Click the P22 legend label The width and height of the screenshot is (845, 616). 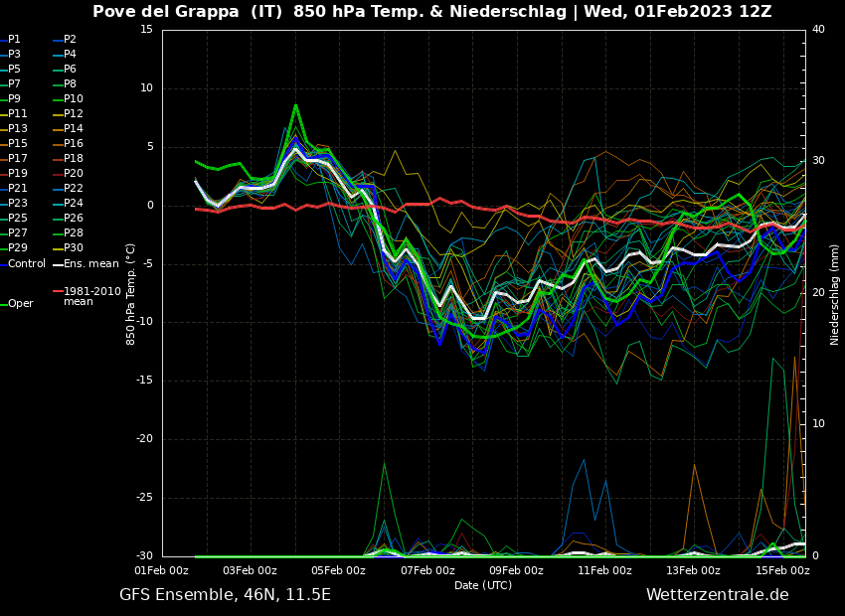pyautogui.click(x=74, y=189)
